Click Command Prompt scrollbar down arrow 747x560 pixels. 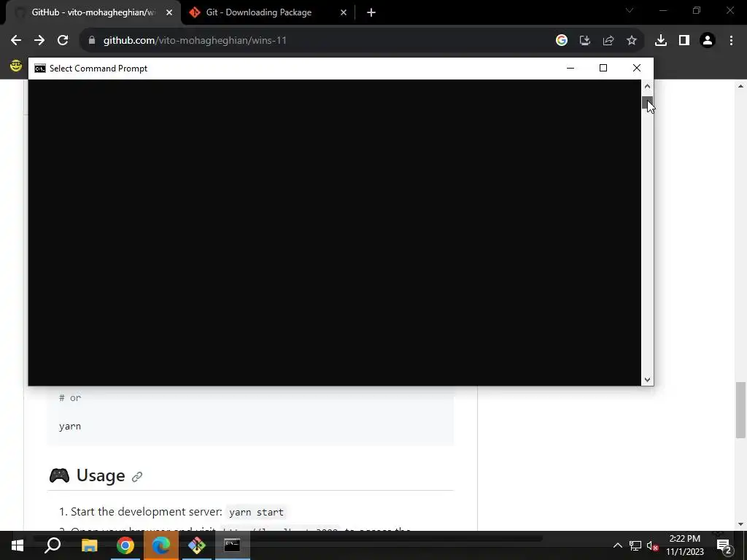tap(647, 379)
